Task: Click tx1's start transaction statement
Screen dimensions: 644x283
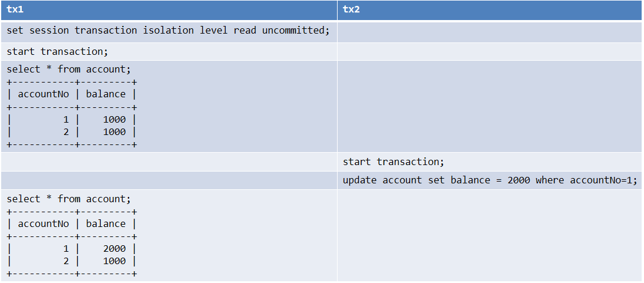Action: [58, 51]
